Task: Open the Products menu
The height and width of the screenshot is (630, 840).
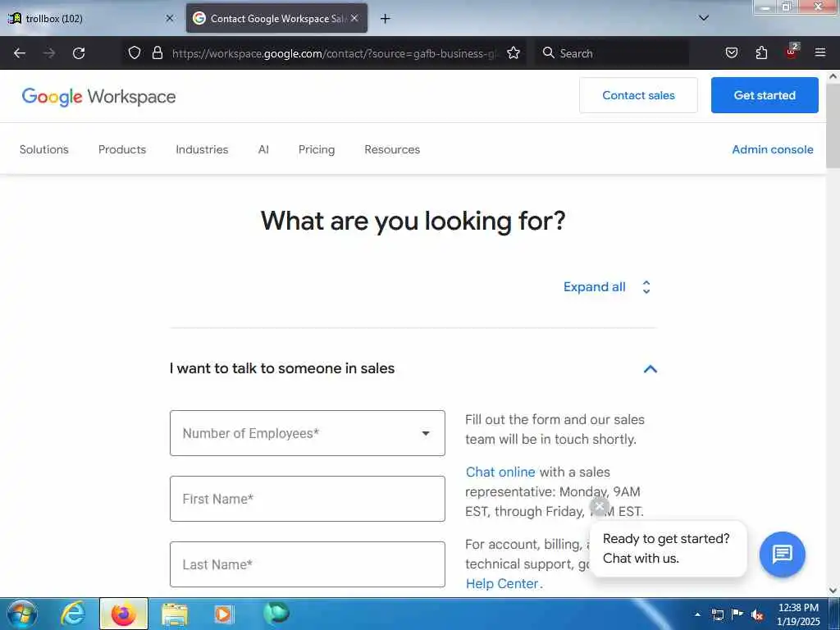Action: 122,149
